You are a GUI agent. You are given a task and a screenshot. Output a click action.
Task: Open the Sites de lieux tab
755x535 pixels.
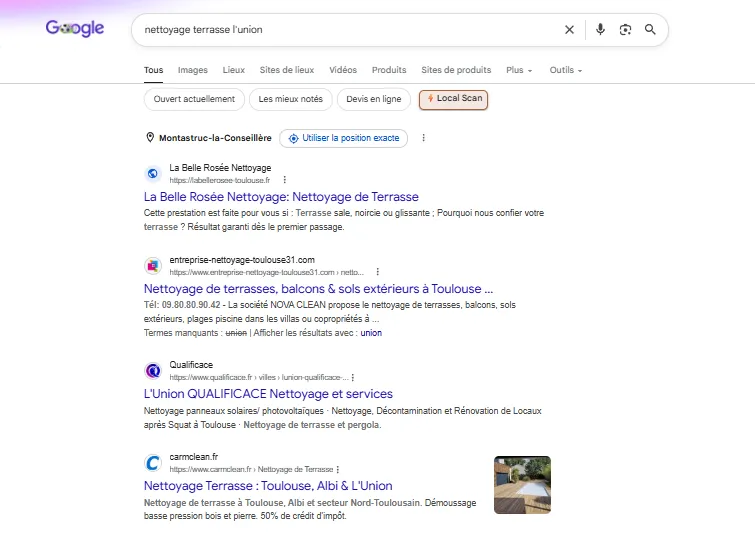pyautogui.click(x=286, y=70)
